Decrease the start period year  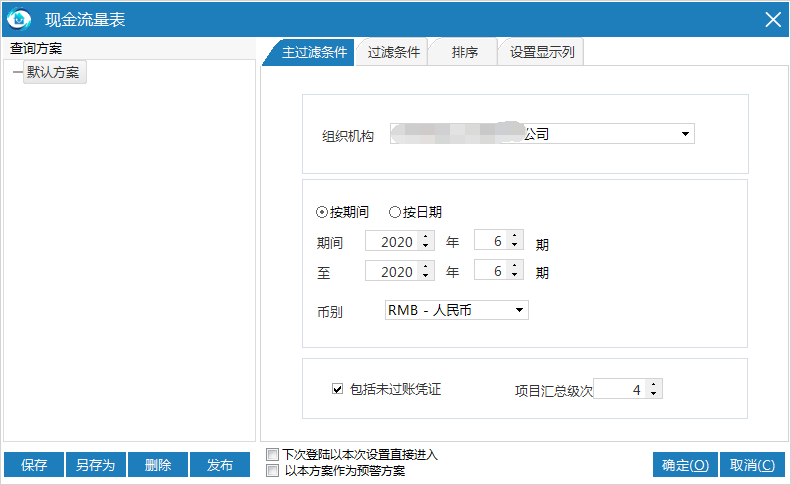(x=426, y=246)
